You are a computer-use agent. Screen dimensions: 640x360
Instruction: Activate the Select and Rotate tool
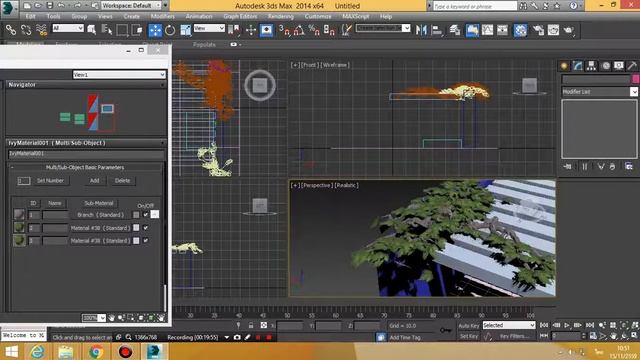pos(170,30)
